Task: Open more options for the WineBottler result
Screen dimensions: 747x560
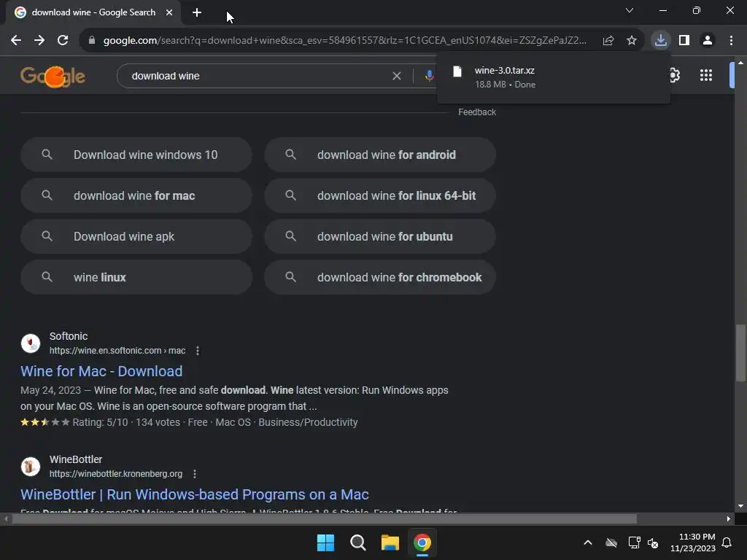Action: point(195,474)
